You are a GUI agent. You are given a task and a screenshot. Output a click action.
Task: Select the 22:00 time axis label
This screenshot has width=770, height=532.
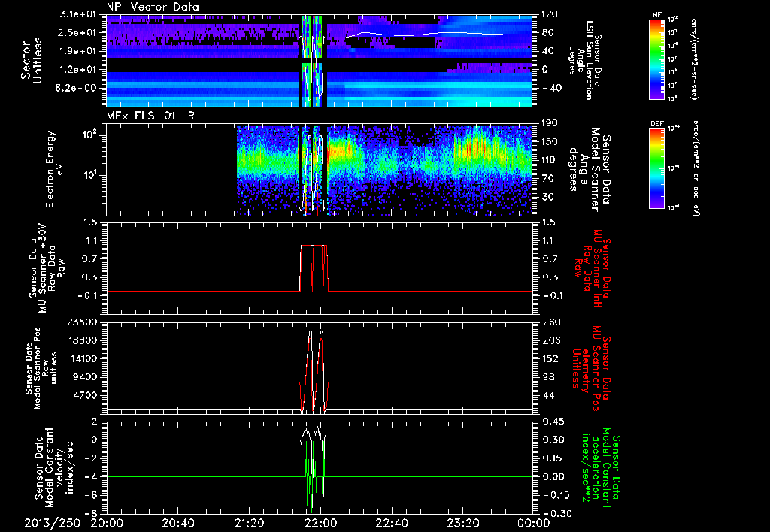[320, 523]
